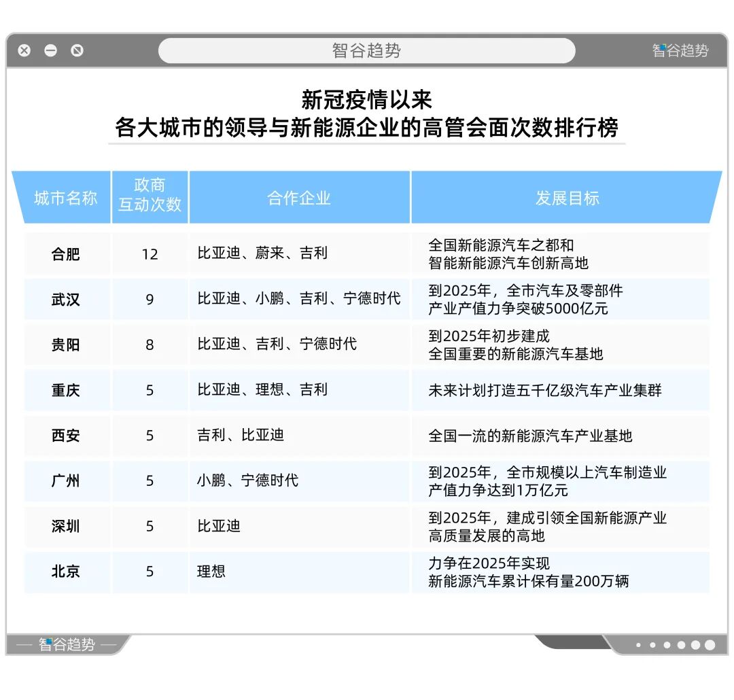Click the 智谷趋势 logo at top right

pos(680,50)
